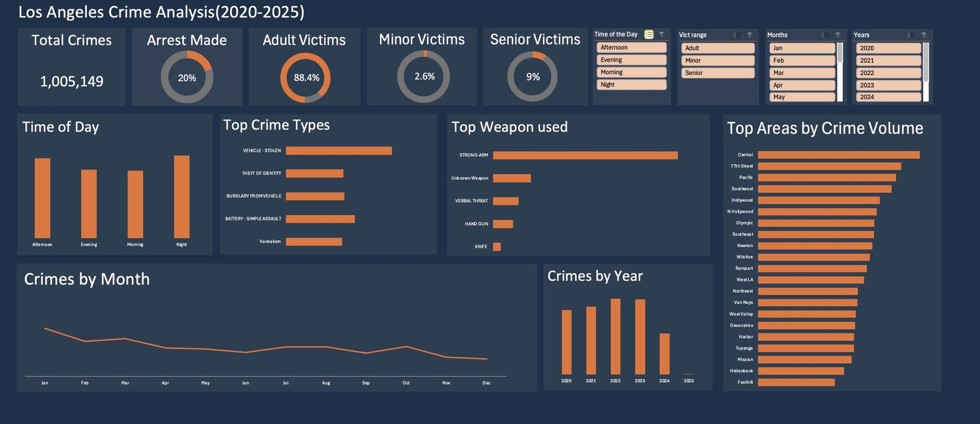Image resolution: width=980 pixels, height=424 pixels.
Task: Filter by year 2022
Action: tap(888, 73)
